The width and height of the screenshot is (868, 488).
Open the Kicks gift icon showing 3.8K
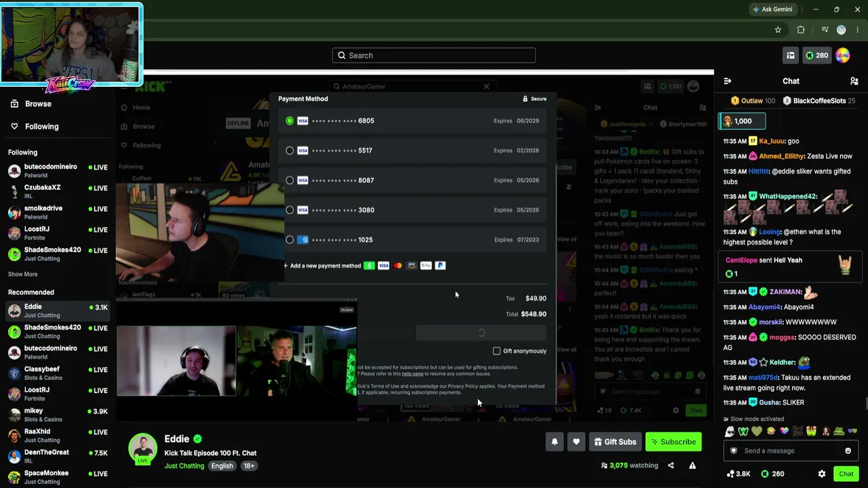point(738,474)
